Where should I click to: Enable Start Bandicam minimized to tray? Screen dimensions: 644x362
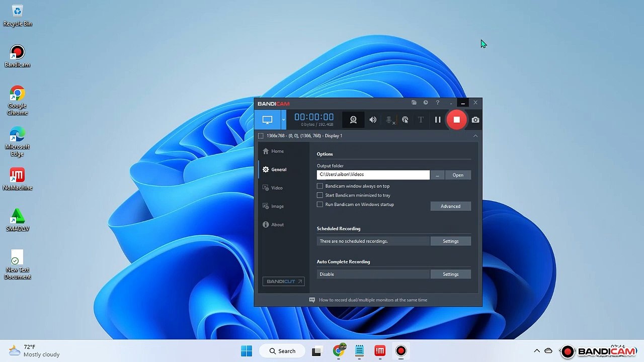point(320,195)
